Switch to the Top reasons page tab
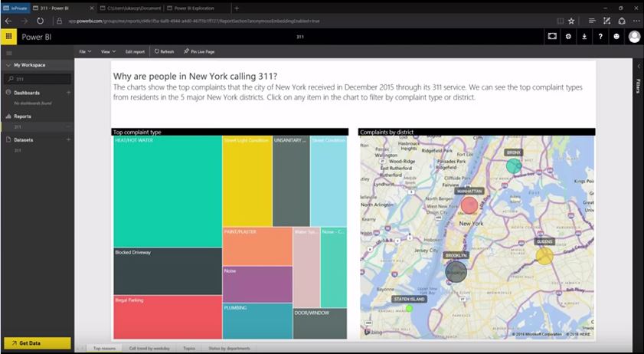The height and width of the screenshot is (354, 644). (104, 348)
